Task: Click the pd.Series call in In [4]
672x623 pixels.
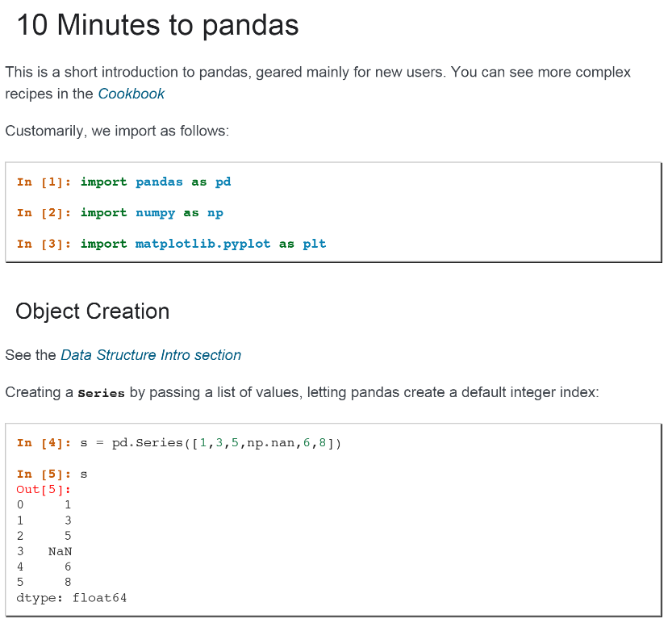Action: click(x=148, y=443)
